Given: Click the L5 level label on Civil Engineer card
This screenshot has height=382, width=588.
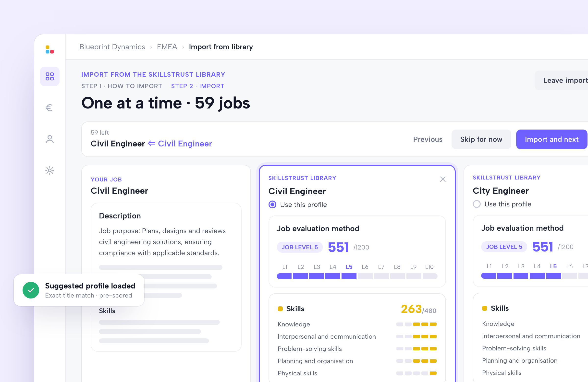Looking at the screenshot, I should 349,267.
